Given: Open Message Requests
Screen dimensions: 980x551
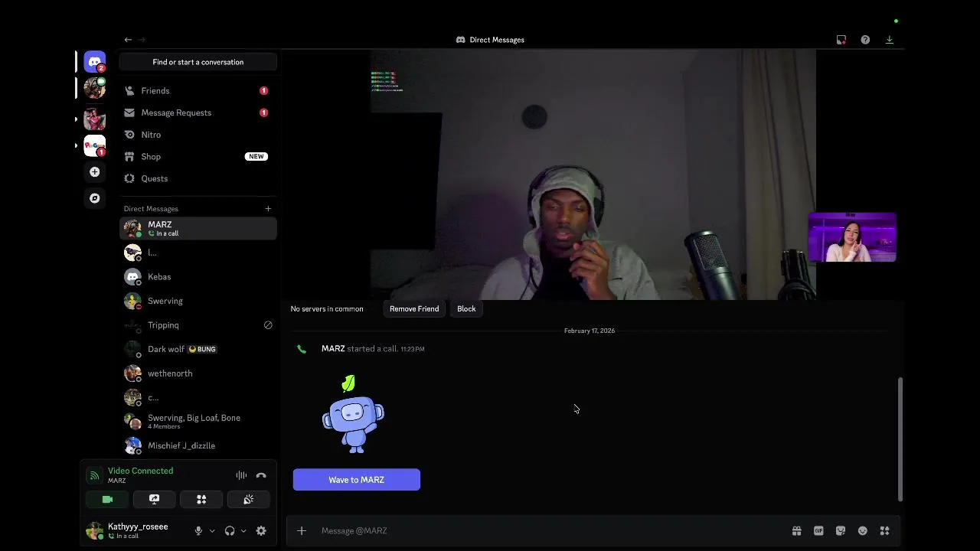Looking at the screenshot, I should click(x=198, y=112).
